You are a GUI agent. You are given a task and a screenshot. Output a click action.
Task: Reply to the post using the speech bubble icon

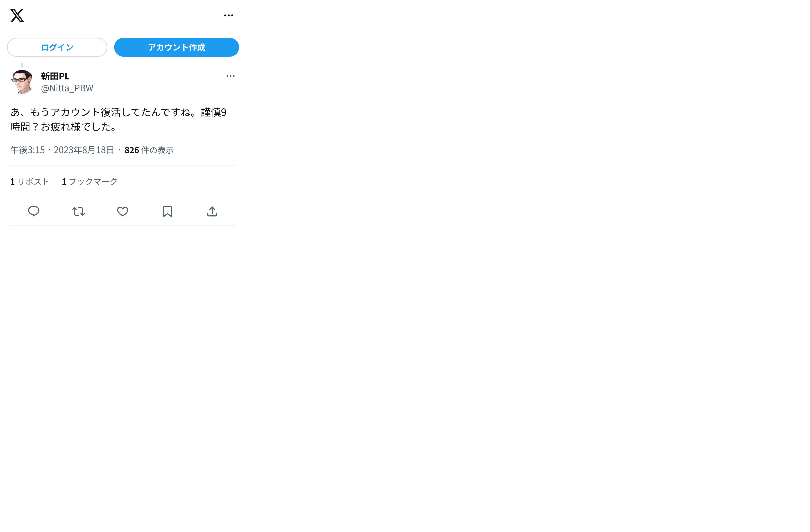pyautogui.click(x=34, y=211)
